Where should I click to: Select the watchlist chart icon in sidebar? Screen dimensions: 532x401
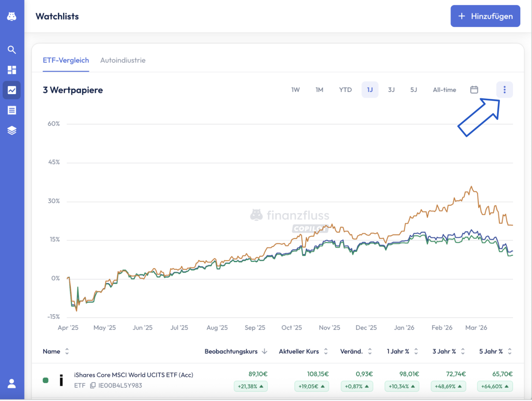(x=12, y=90)
